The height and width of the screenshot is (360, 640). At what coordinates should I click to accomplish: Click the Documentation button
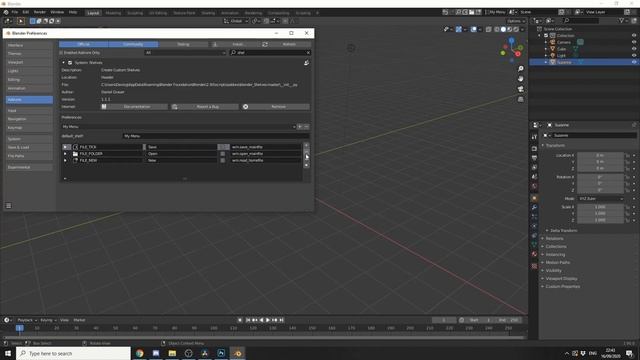point(134,107)
